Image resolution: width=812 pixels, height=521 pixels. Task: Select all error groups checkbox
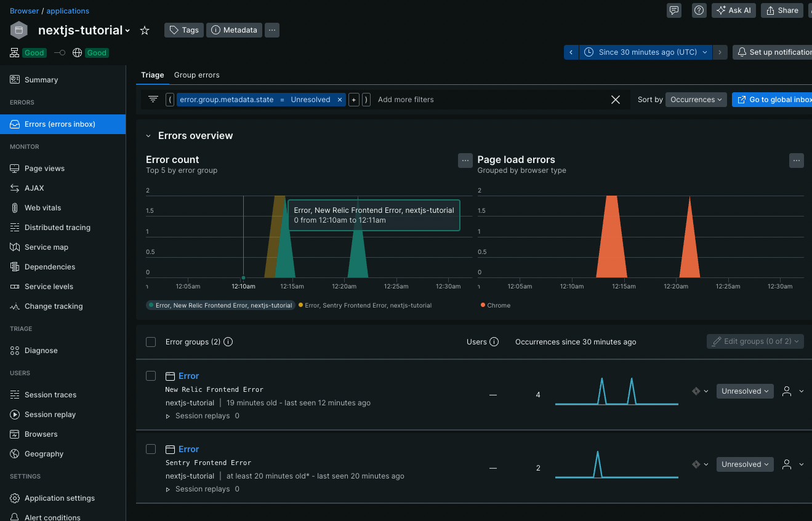(x=151, y=342)
